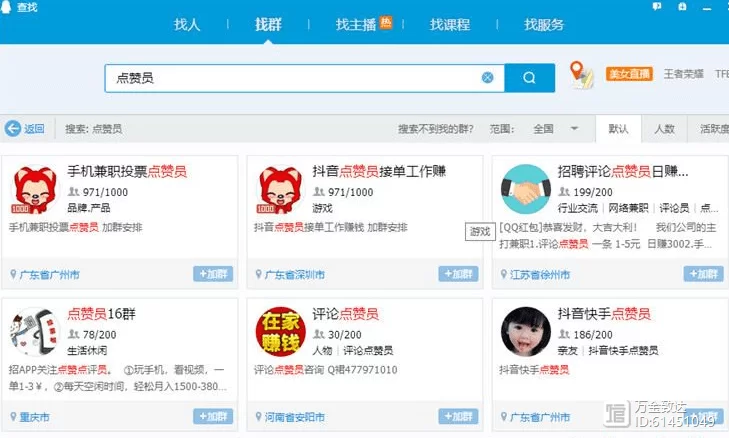Join 抖音点赞员接单工作赚 group via +加群
Screen dimensions: 729x438
458,274
